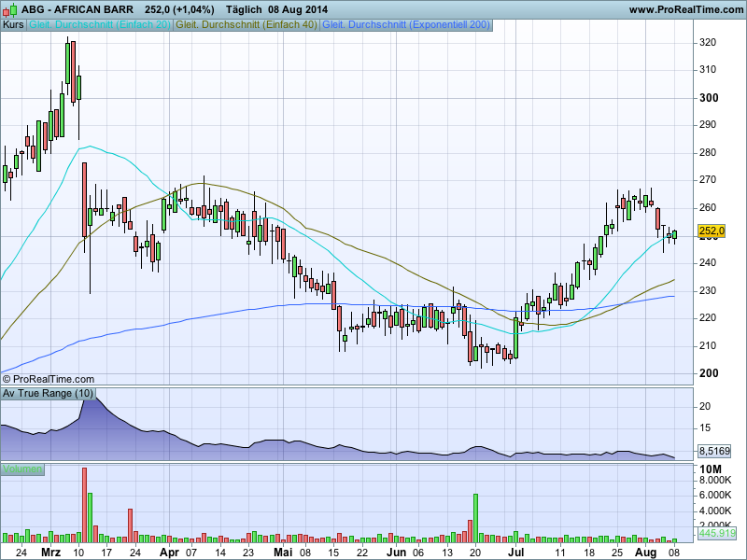Click the 08 Aug 2014 date text

tap(301, 9)
